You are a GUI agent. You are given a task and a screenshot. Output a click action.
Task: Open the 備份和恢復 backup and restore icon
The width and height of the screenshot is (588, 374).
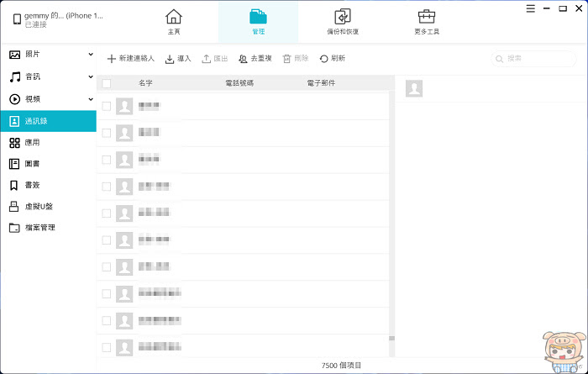(x=343, y=17)
